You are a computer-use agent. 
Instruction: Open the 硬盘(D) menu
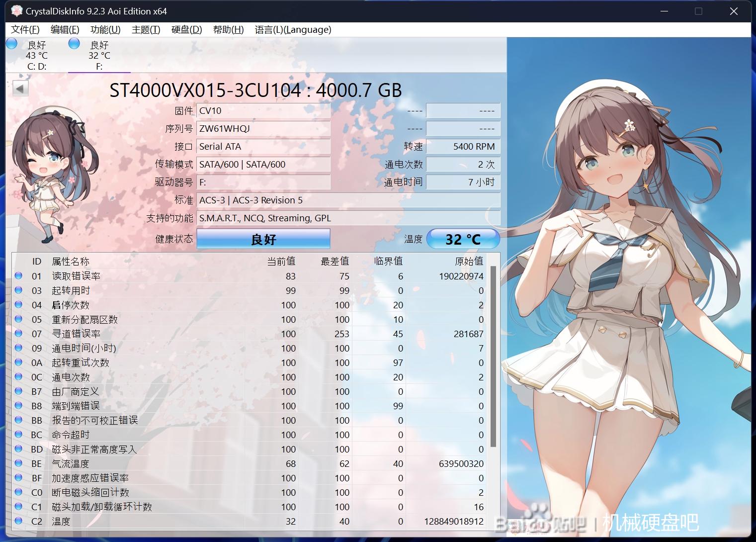186,29
